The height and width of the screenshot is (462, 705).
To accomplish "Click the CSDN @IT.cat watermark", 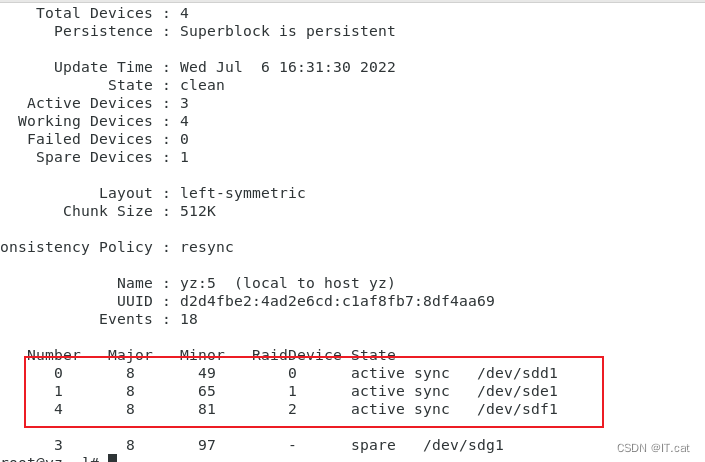I will [655, 448].
